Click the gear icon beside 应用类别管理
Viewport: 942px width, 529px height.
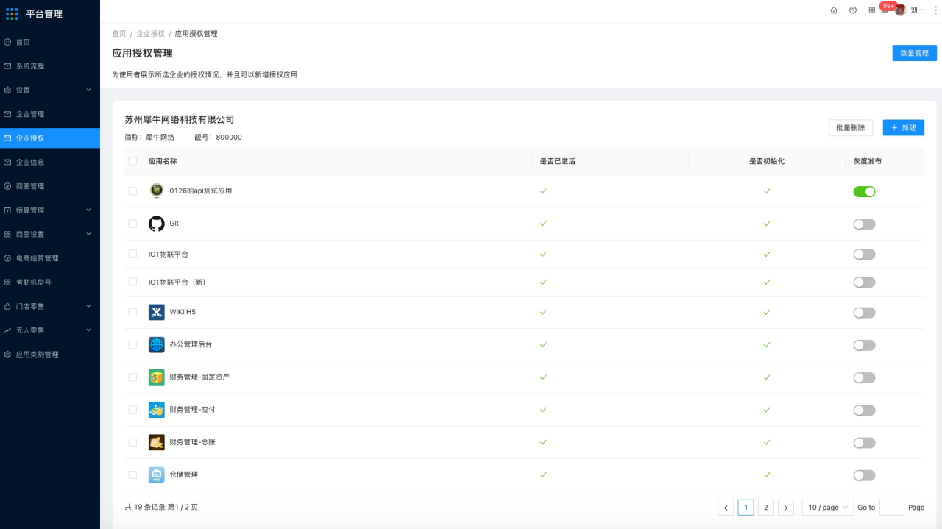(x=7, y=355)
